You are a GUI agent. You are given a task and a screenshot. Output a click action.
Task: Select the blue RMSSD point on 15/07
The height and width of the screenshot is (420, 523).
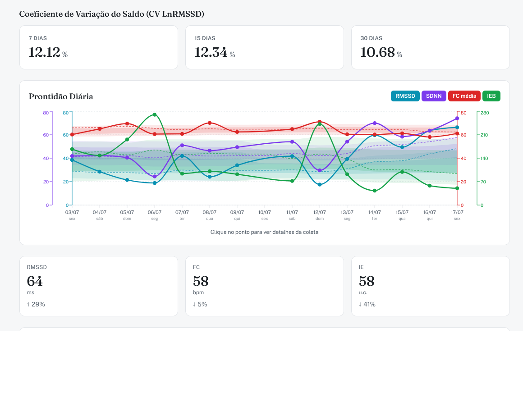tap(402, 147)
